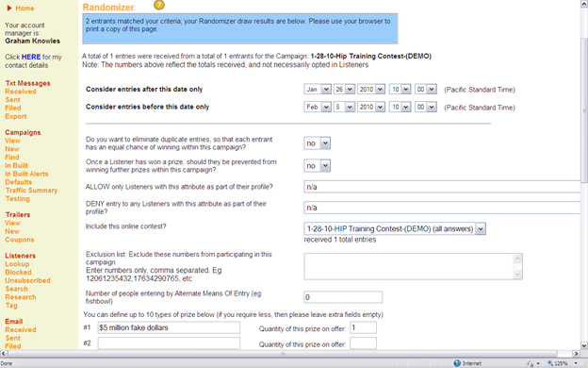Image resolution: width=588 pixels, height=368 pixels.
Task: Click the prize #1 name field
Action: [169, 327]
